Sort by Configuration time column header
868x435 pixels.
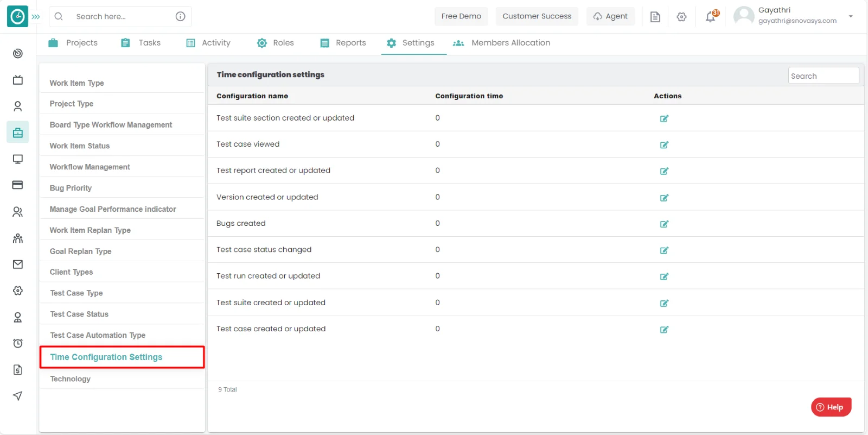(469, 96)
